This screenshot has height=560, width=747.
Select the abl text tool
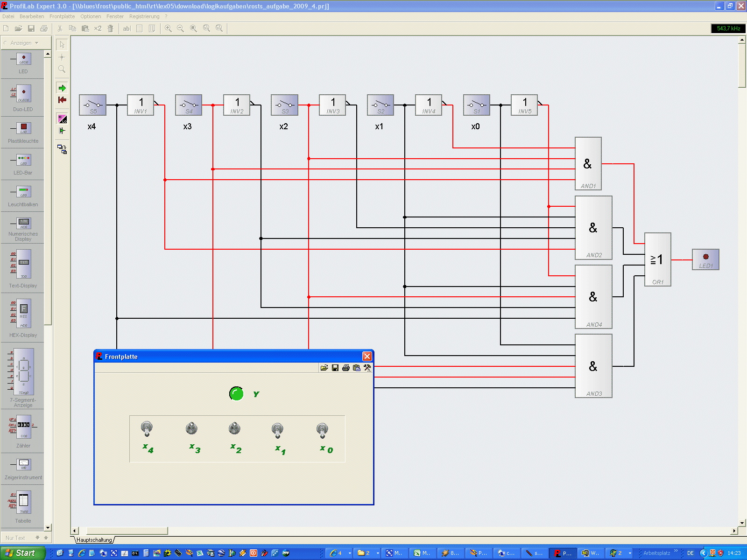coord(127,28)
